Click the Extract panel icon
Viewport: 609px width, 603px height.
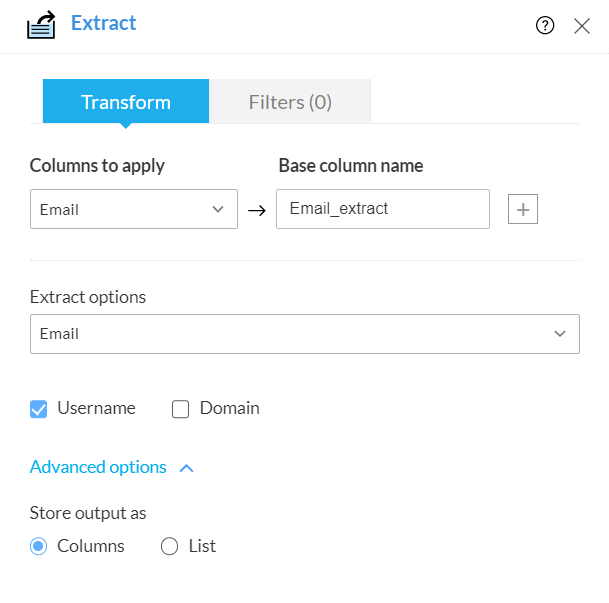[41, 25]
